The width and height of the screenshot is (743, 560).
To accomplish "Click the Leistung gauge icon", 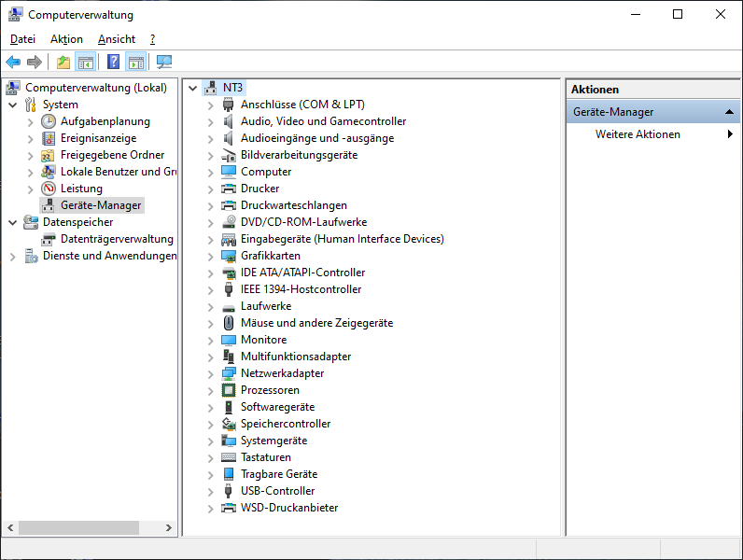I will (x=49, y=189).
